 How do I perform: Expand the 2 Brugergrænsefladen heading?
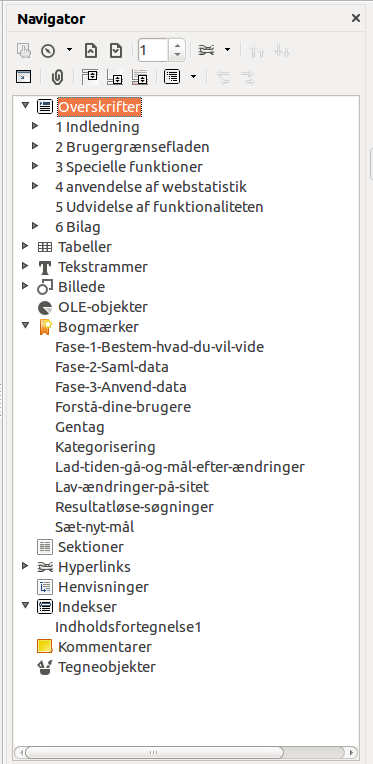(35, 146)
